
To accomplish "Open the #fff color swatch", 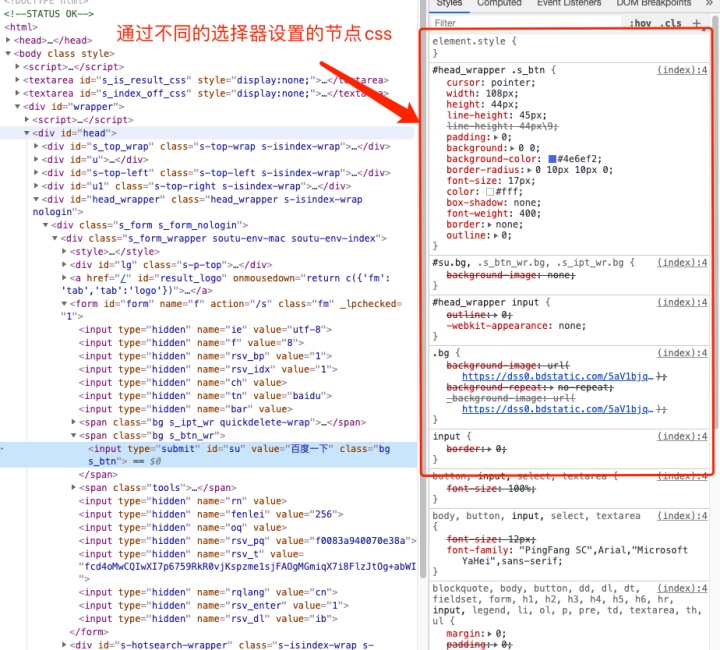I will 490,192.
